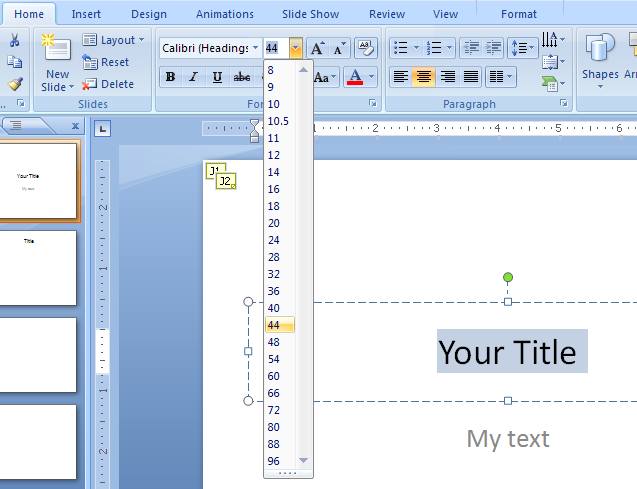This screenshot has height=489, width=637.
Task: Open the Insert ribbon tab
Action: (x=86, y=14)
